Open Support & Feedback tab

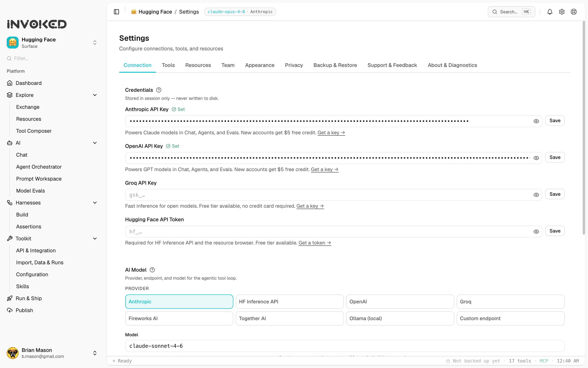tap(392, 65)
